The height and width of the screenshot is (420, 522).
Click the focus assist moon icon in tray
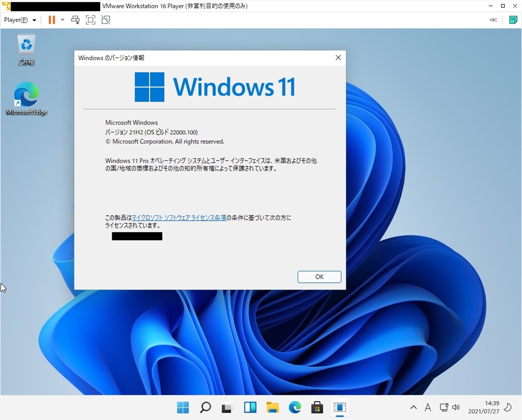[508, 407]
